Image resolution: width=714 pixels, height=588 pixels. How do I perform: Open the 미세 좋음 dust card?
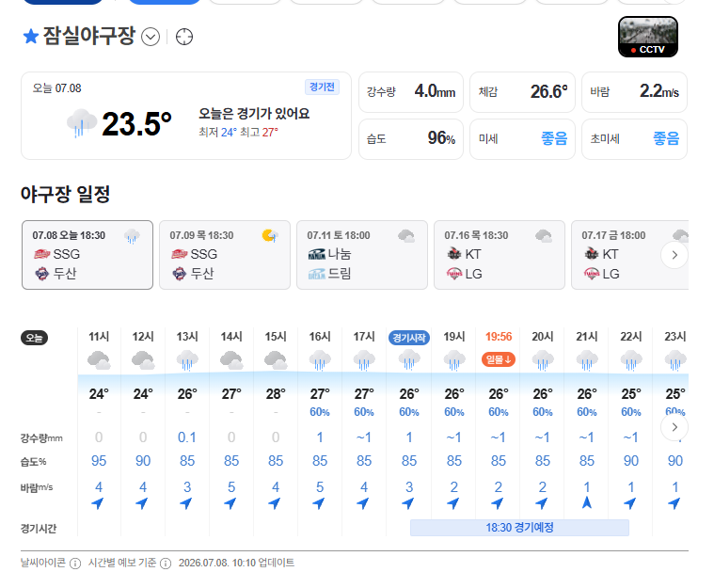(x=522, y=139)
